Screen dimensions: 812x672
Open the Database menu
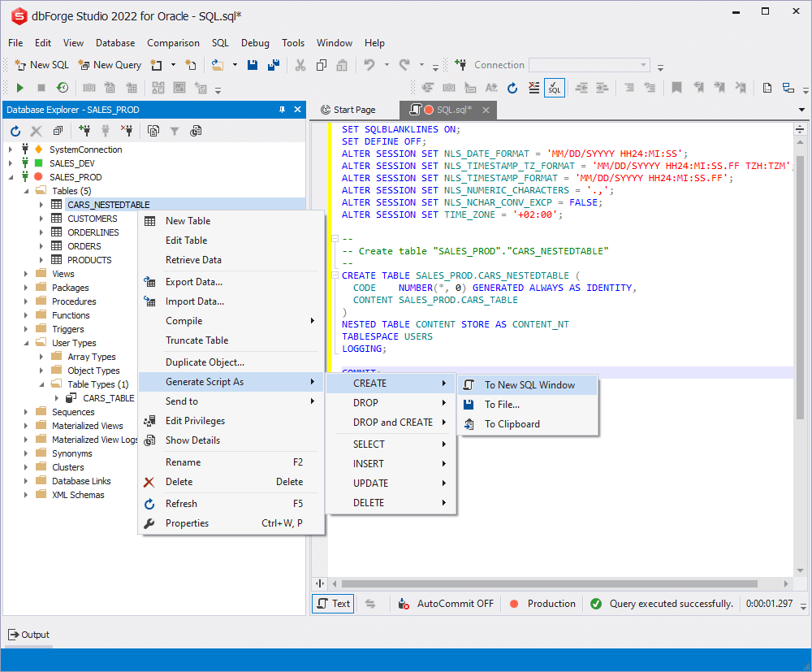pos(115,43)
